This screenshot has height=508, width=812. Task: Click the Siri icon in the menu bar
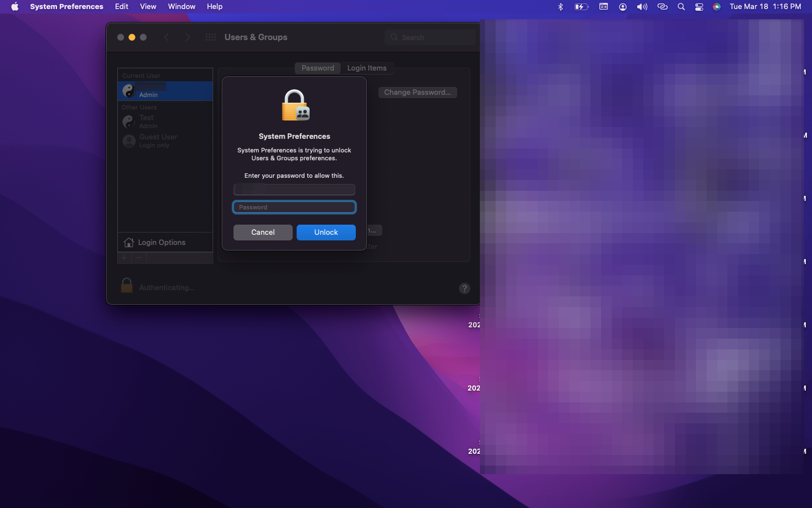click(x=717, y=7)
